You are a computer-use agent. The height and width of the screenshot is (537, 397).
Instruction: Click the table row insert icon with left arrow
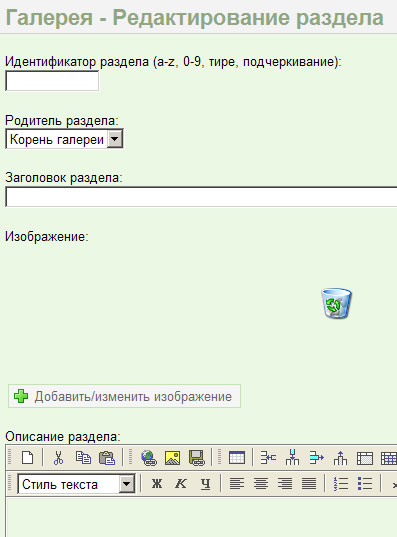tap(268, 458)
